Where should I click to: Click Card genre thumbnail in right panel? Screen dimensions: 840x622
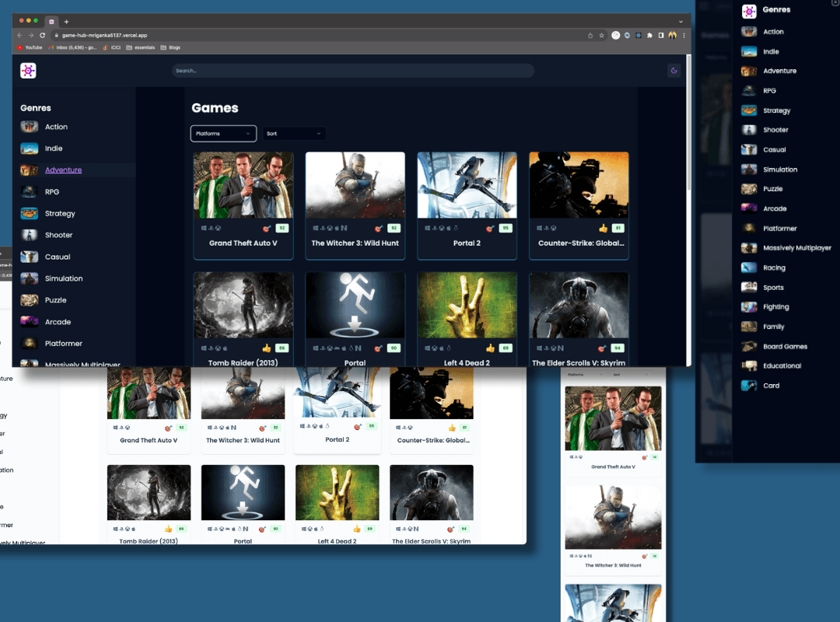(749, 386)
